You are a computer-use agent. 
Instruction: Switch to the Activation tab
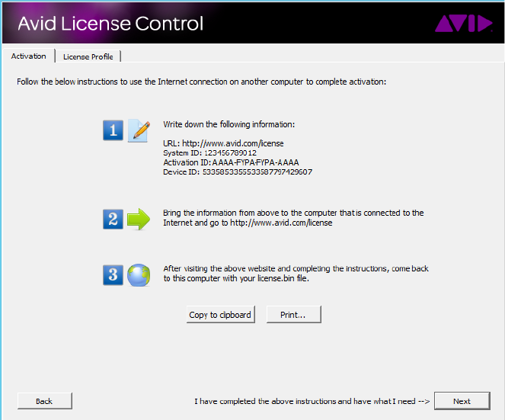(29, 56)
